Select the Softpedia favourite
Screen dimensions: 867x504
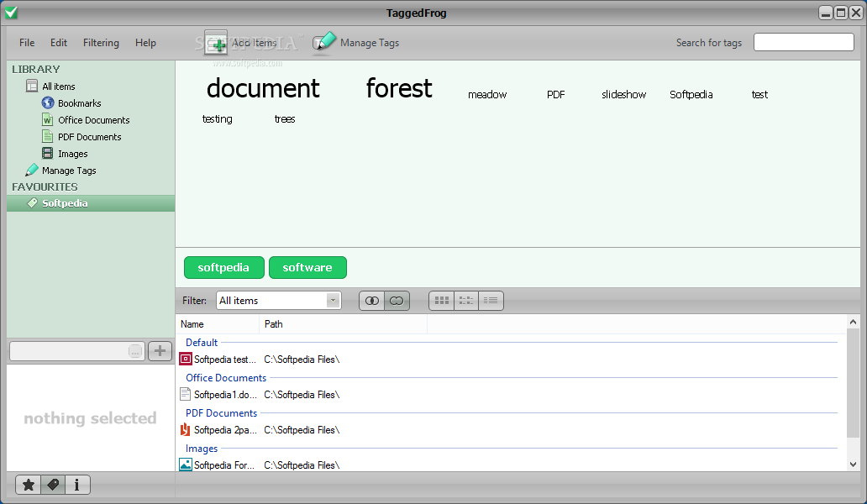pyautogui.click(x=91, y=203)
